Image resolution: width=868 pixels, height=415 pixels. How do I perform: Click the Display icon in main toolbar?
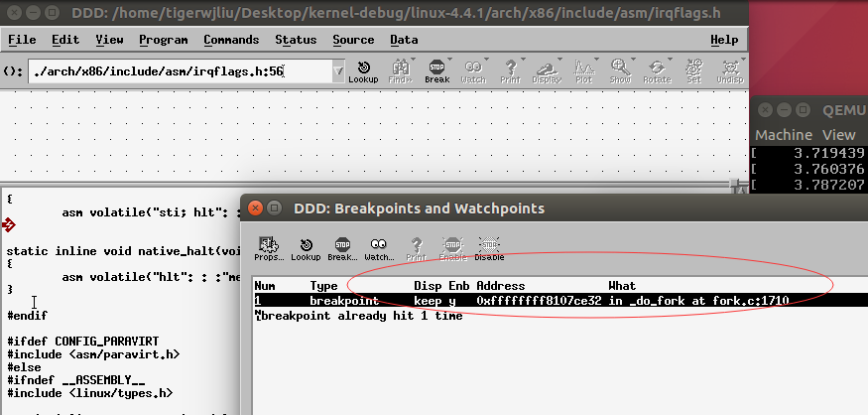pyautogui.click(x=547, y=71)
